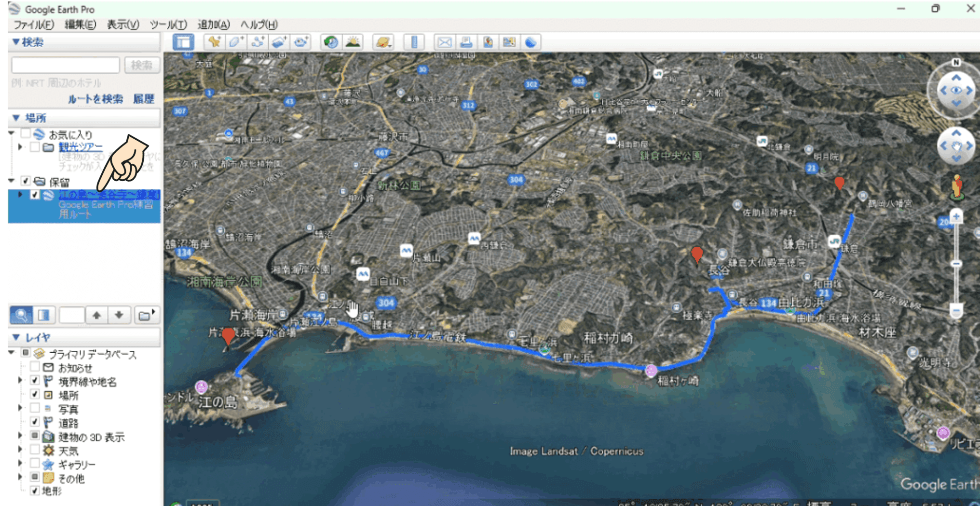Click the zoom slider on the map

(x=956, y=264)
